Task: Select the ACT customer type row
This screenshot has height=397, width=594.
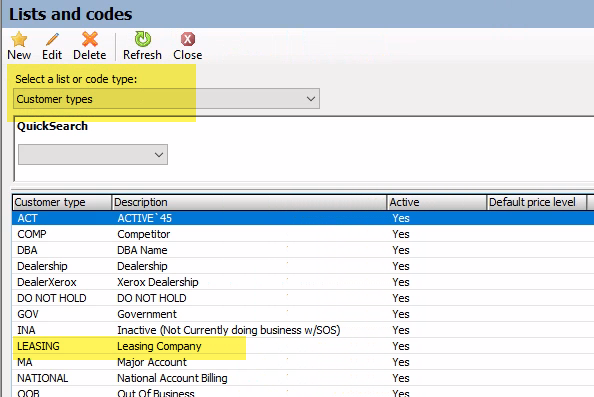Action: click(303, 218)
